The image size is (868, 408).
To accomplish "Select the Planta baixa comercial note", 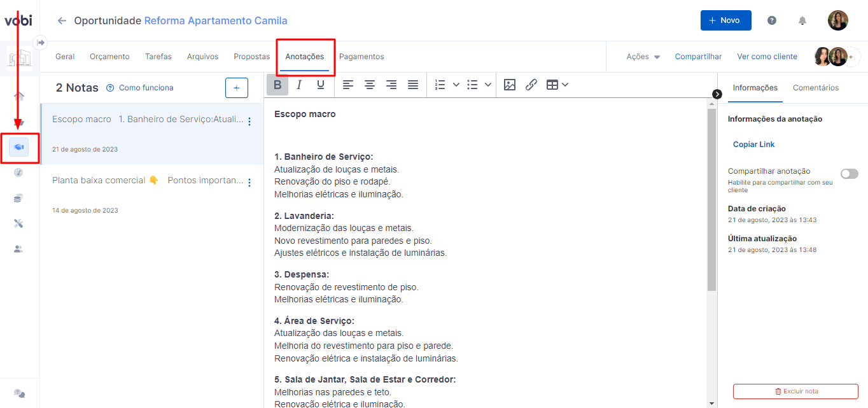I will (x=152, y=195).
